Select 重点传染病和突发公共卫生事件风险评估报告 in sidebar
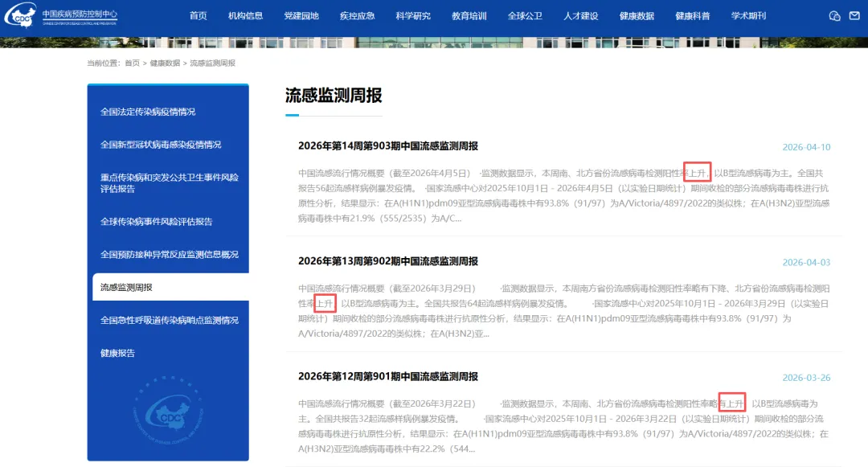The height and width of the screenshot is (467, 868). 168,183
